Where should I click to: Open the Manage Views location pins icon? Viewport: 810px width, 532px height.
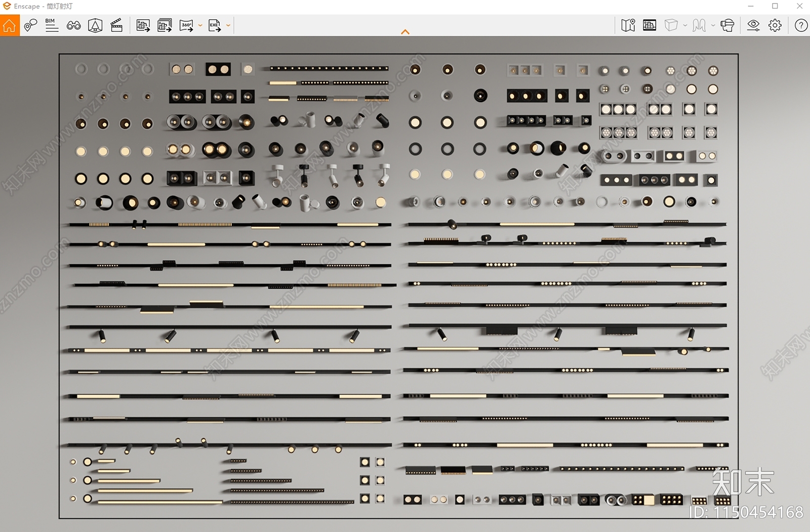coord(30,25)
